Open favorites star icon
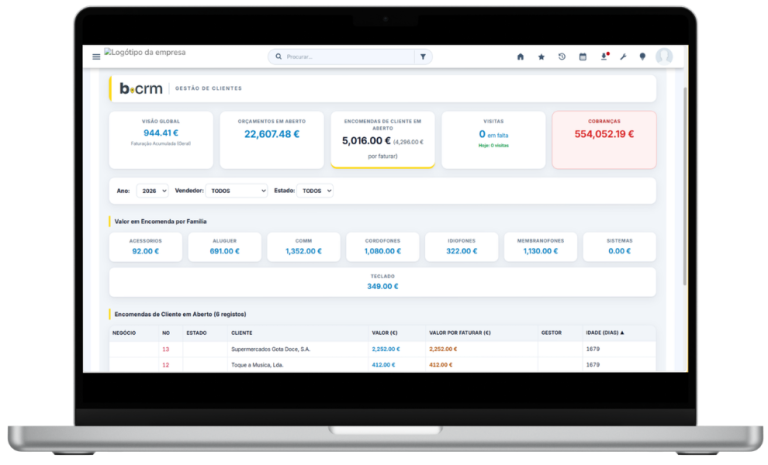 [541, 57]
